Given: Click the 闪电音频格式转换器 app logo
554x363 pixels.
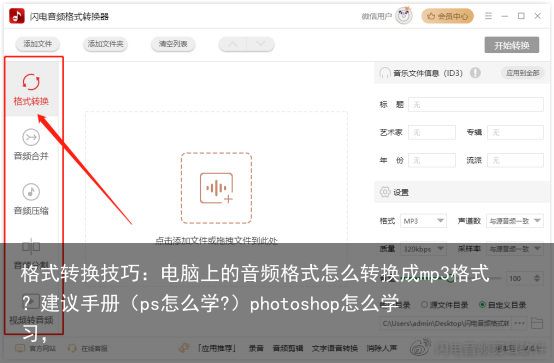Looking at the screenshot, I should pos(17,16).
